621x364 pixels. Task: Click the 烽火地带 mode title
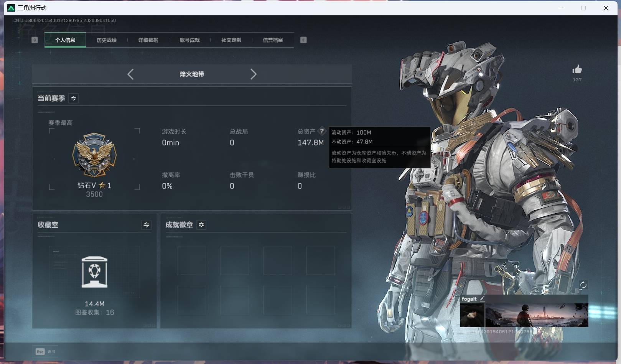point(192,74)
